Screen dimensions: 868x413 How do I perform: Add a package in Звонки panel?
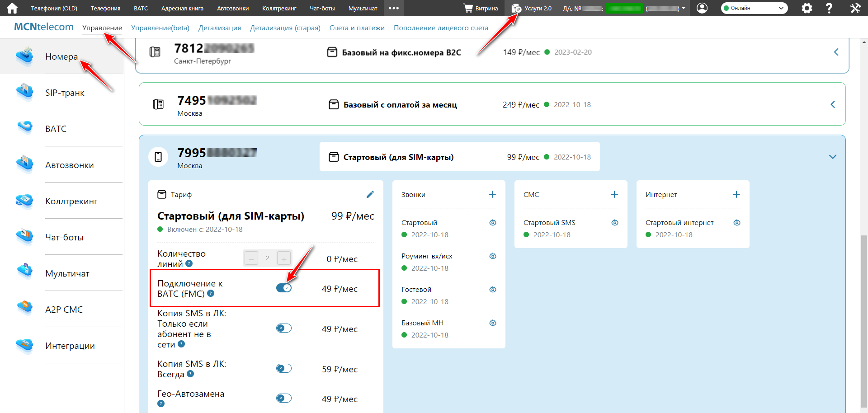tap(492, 194)
